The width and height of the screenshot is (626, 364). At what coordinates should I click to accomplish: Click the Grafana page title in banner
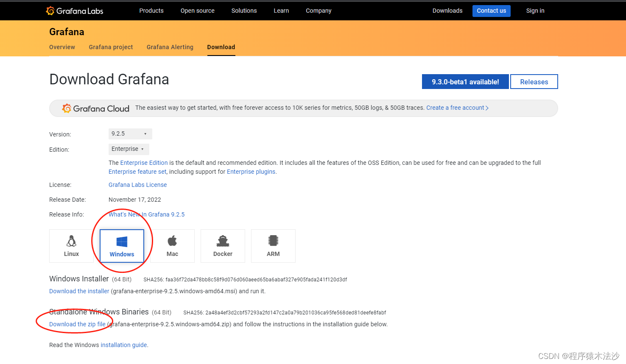coord(67,32)
